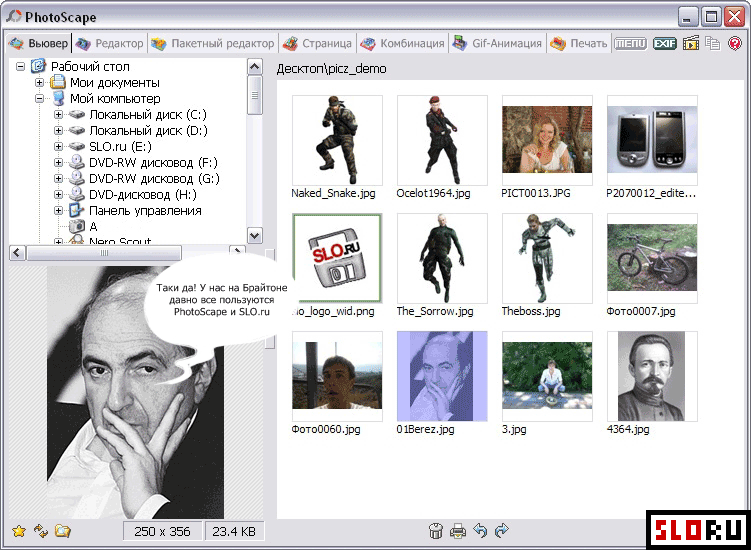Open the Комбинация tab
Screen dimensions: 751x550
[402, 44]
